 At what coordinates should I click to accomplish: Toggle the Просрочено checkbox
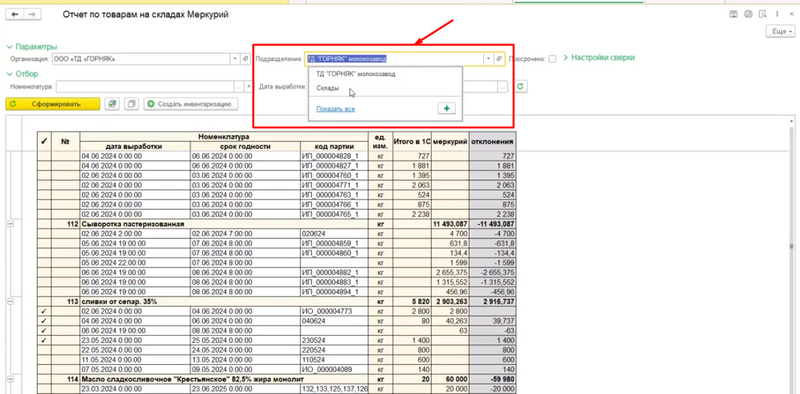(552, 59)
